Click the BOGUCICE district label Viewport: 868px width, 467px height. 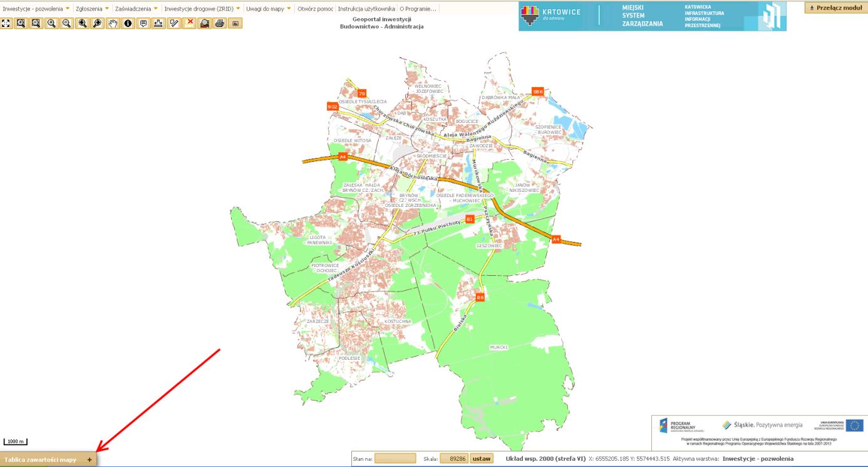point(467,122)
